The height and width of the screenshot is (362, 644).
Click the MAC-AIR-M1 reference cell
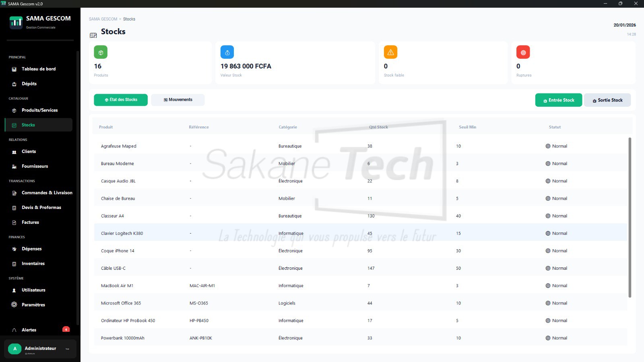coord(202,286)
